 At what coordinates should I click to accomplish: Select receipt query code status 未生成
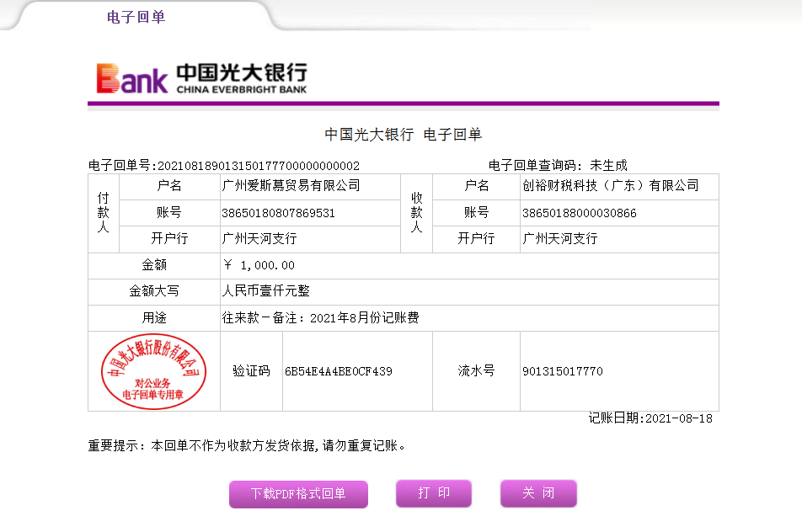tap(608, 166)
